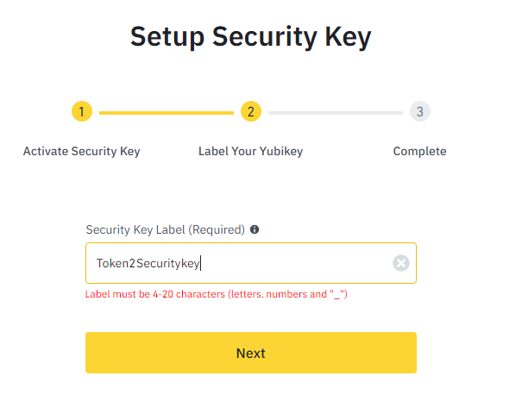This screenshot has height=420, width=522.
Task: Click the word (Required) in the field caption
Action: click(217, 229)
